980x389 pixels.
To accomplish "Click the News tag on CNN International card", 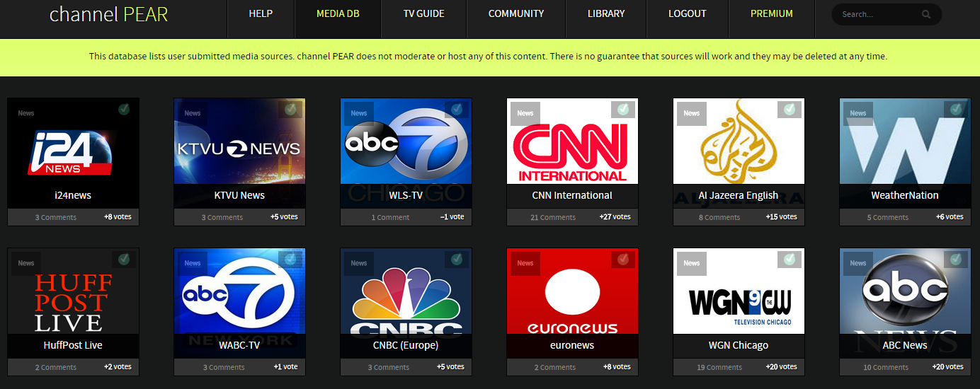I will click(x=525, y=113).
